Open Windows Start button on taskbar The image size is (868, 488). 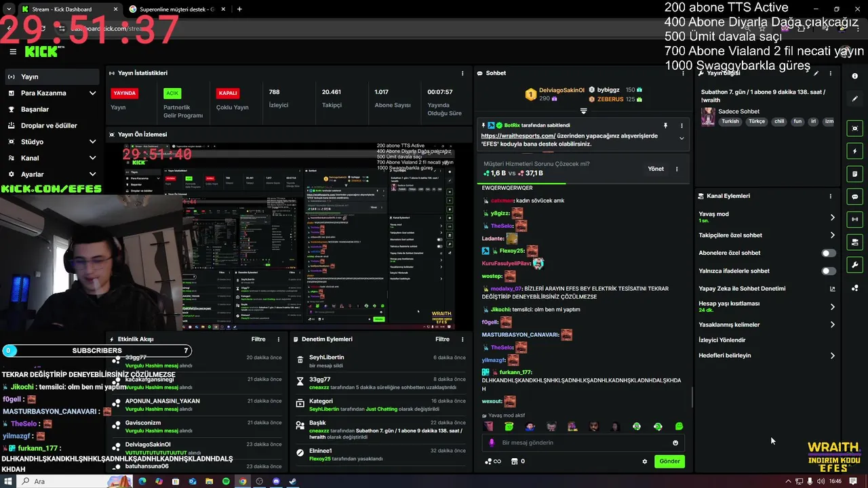(x=8, y=481)
